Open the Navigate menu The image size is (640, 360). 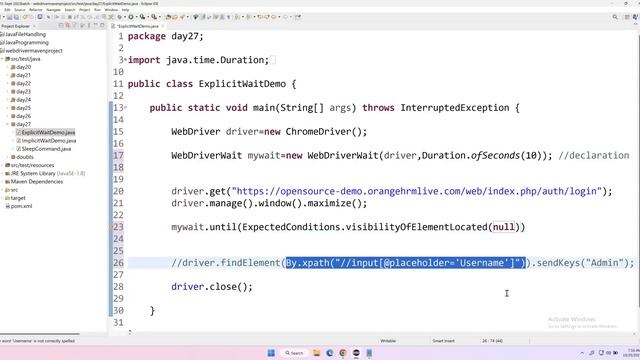(53, 10)
